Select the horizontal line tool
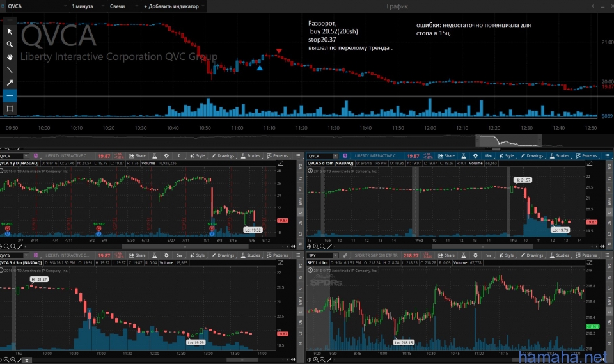The height and width of the screenshot is (364, 614). [x=10, y=95]
